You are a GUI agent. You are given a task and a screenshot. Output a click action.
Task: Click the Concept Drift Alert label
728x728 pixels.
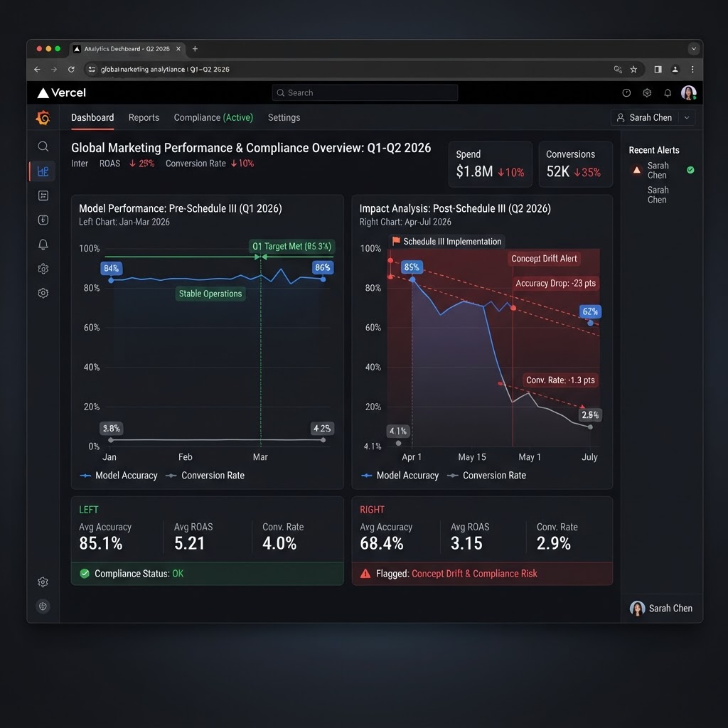coord(544,259)
